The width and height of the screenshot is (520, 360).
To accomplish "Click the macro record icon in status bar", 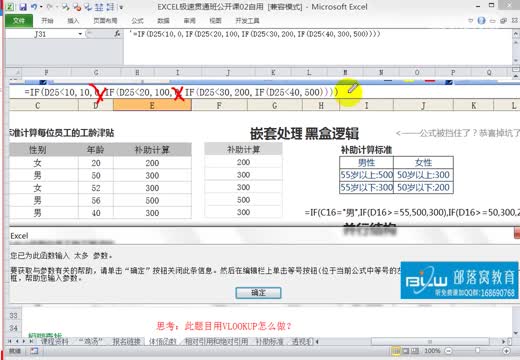I will (34, 351).
